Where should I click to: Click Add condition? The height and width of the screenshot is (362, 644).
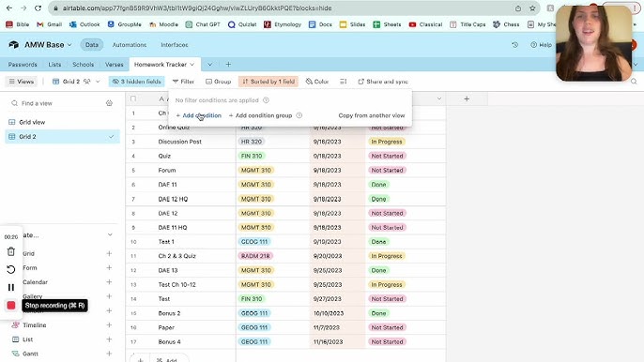(x=198, y=115)
